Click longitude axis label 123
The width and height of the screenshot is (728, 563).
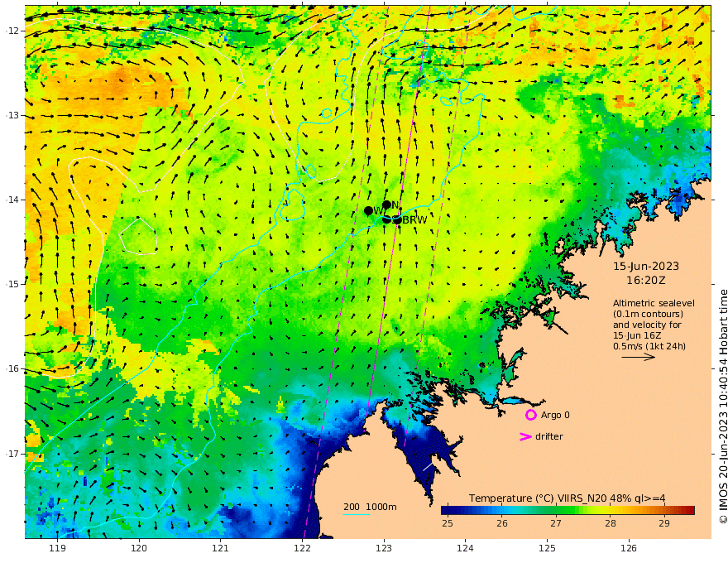(x=384, y=548)
